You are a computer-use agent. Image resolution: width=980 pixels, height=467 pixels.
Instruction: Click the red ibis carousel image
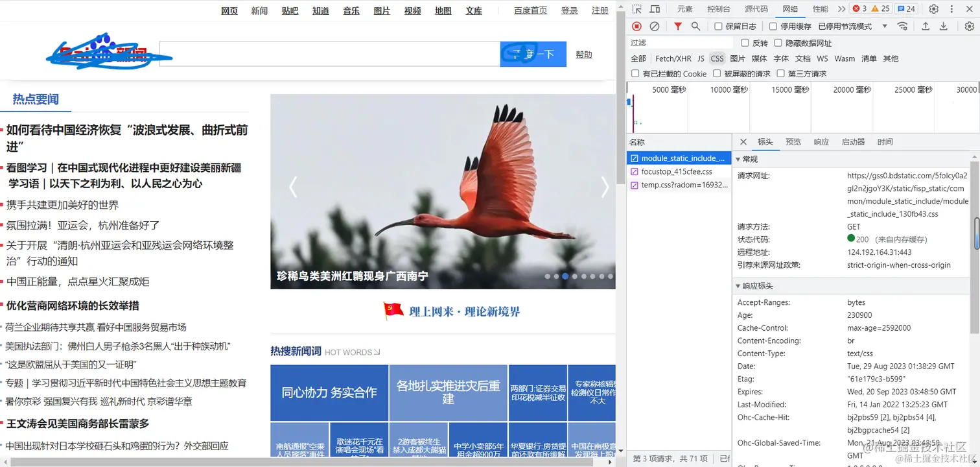point(443,191)
